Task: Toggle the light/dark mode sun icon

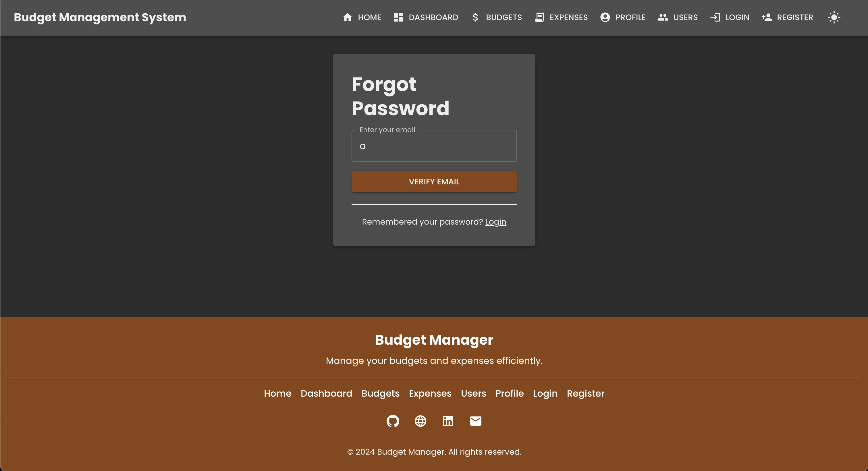Action: point(834,18)
